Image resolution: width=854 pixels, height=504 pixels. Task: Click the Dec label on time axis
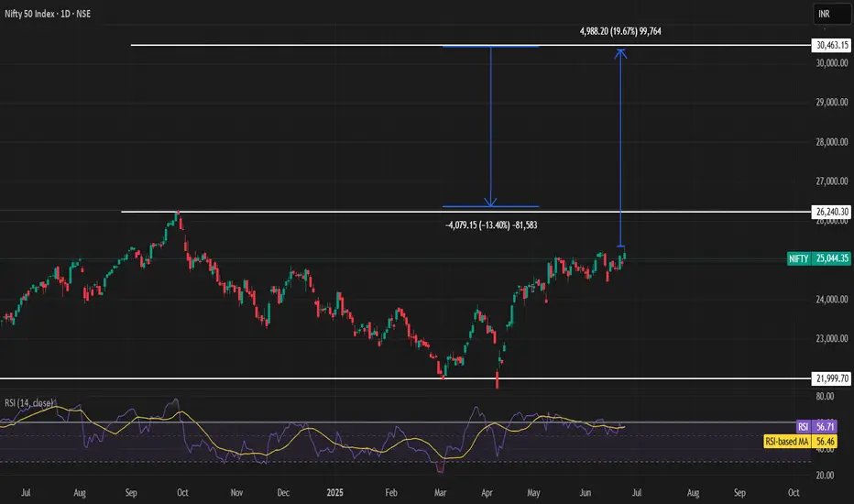283,493
